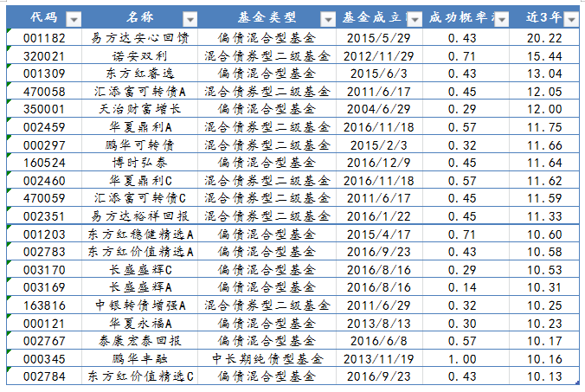Image resolution: width=585 pixels, height=392 pixels.
Task: Click the fund name 华夏鼎利C
Action: click(x=140, y=181)
